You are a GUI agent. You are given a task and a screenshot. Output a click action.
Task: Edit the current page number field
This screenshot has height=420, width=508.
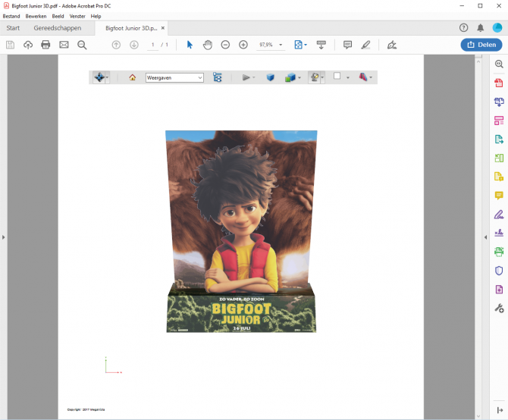coord(153,45)
